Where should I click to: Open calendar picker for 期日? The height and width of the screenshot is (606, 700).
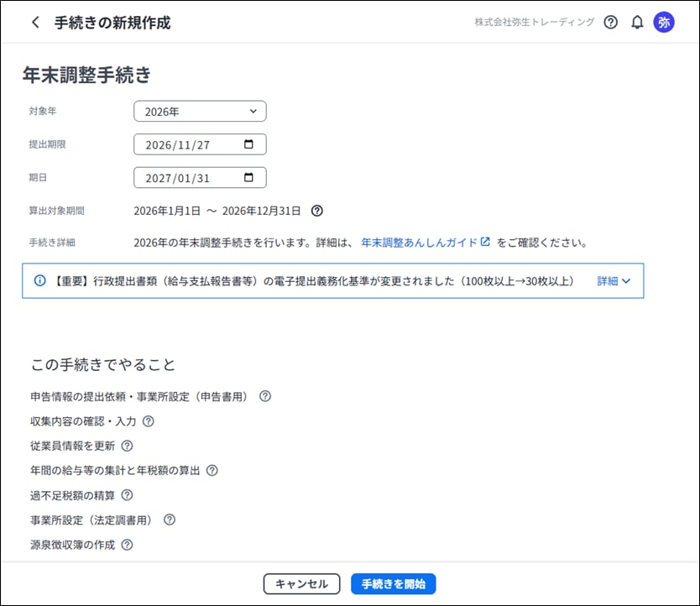pos(248,177)
